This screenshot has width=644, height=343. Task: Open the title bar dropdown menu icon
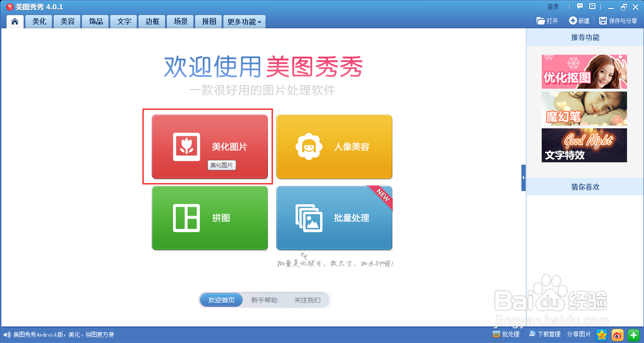(593, 7)
